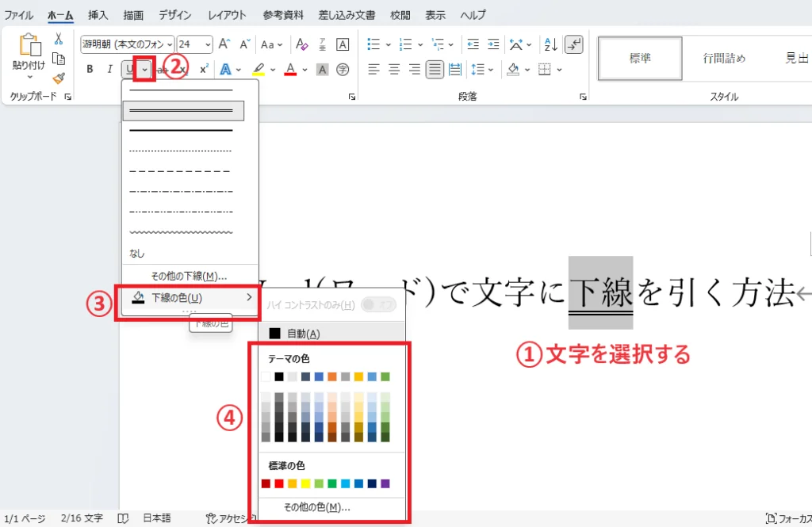This screenshot has height=527, width=812.
Task: Toggle Bold formatting
Action: (x=90, y=69)
